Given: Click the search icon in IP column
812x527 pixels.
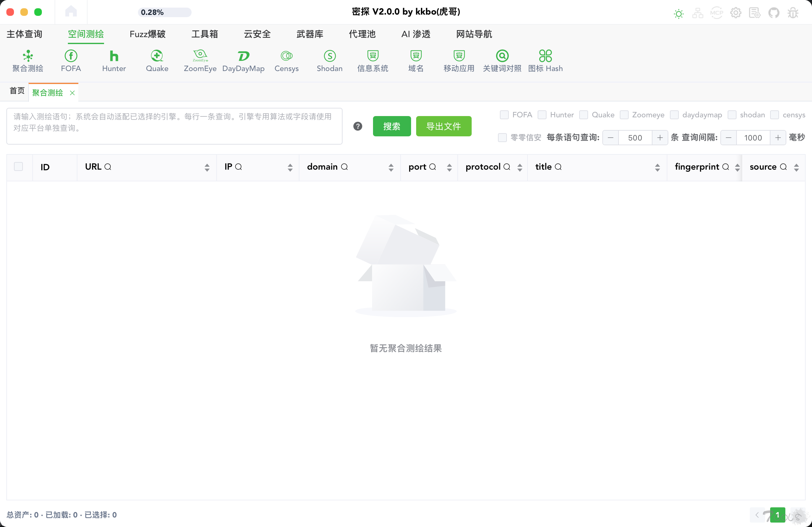Looking at the screenshot, I should (239, 167).
